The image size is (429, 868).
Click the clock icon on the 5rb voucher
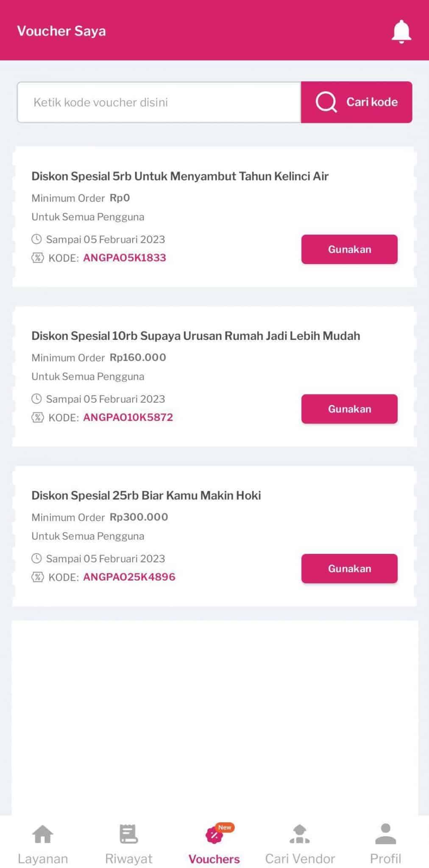point(37,239)
